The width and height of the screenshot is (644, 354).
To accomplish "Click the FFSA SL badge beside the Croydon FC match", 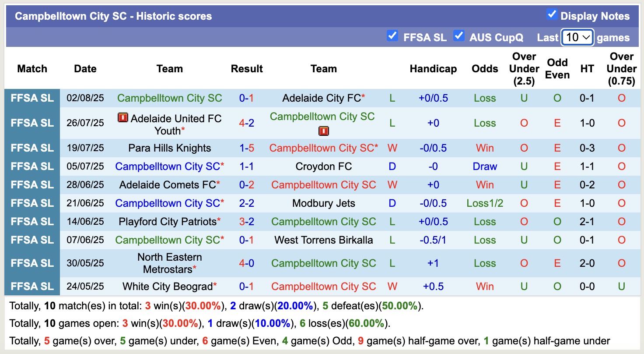I will coord(32,166).
